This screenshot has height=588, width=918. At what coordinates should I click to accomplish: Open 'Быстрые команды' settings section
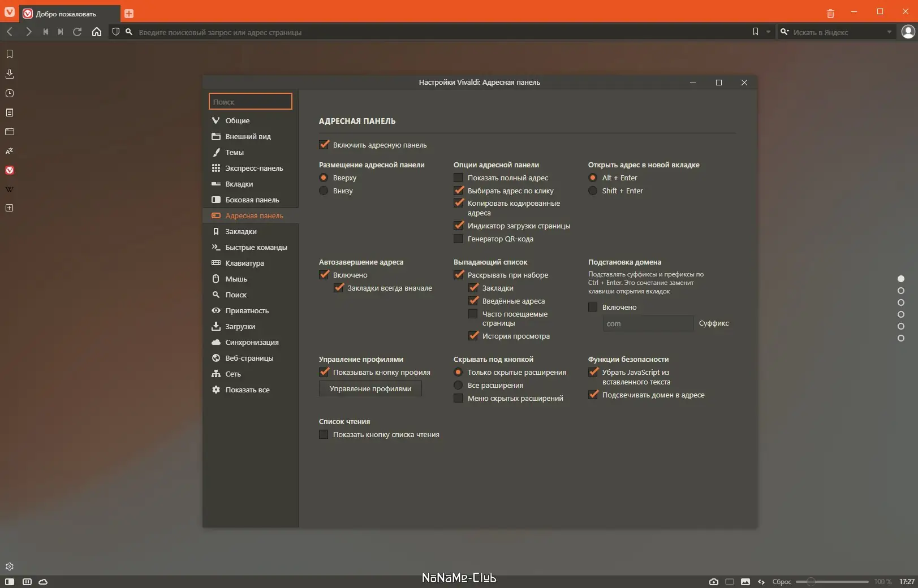[251, 247]
